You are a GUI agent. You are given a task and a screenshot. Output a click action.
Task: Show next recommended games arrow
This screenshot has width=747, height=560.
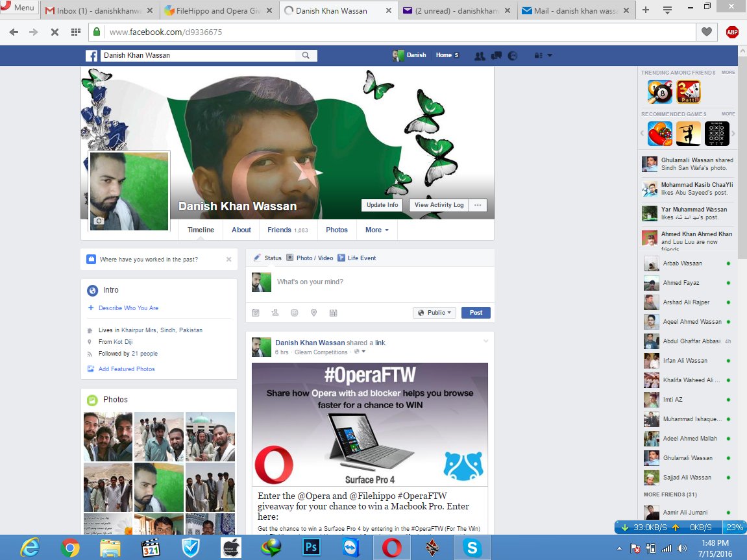coord(733,133)
